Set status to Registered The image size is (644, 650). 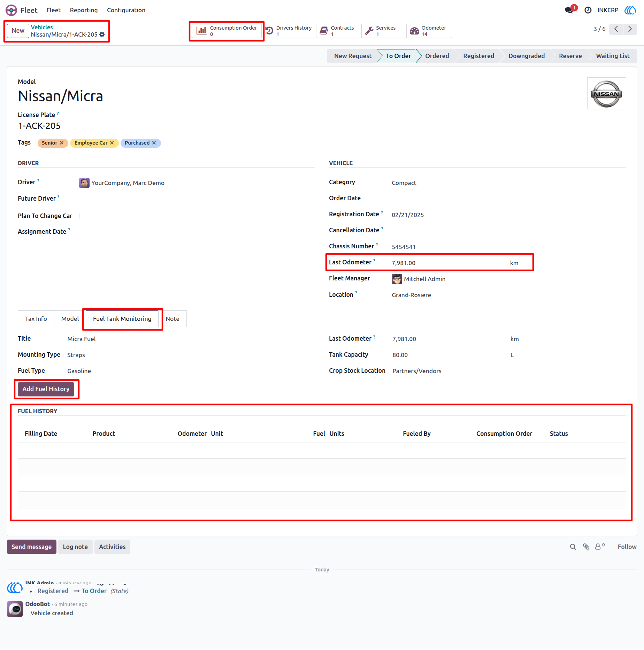pos(478,56)
